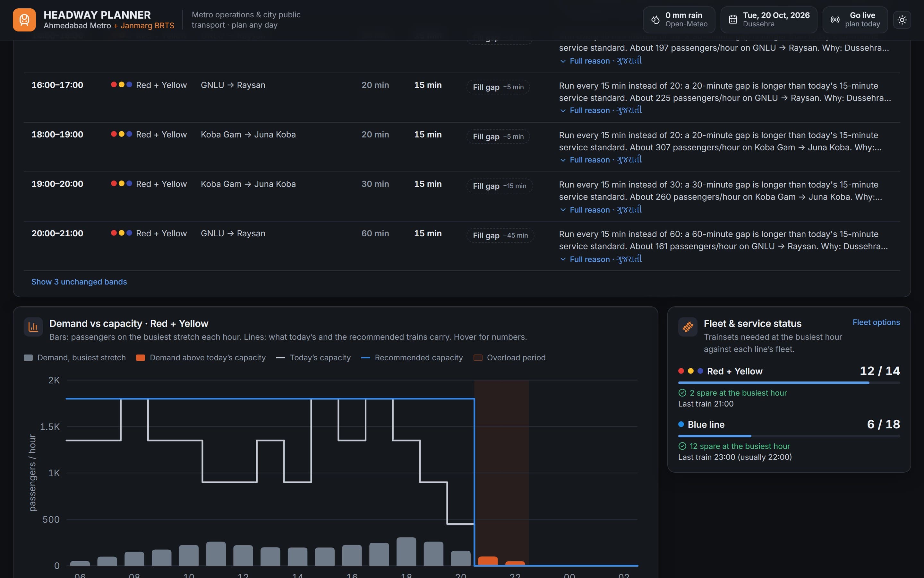Toggle Demand, busiest stretch legend entry
Image resolution: width=924 pixels, height=578 pixels.
[x=74, y=357]
